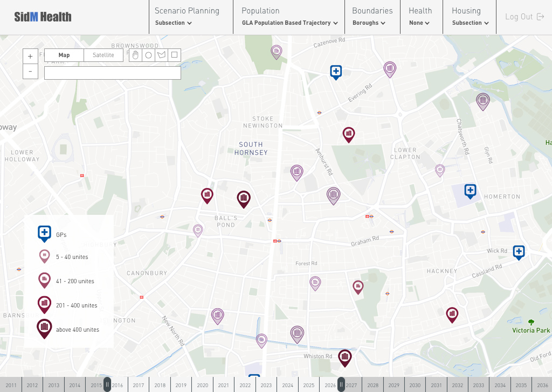Click the GP marker near Wick Rd
Image resolution: width=552 pixels, height=392 pixels.
pos(519,251)
